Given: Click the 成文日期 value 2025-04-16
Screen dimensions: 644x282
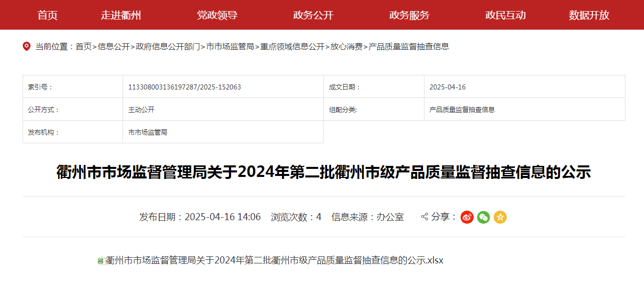Looking at the screenshot, I should (x=448, y=87).
